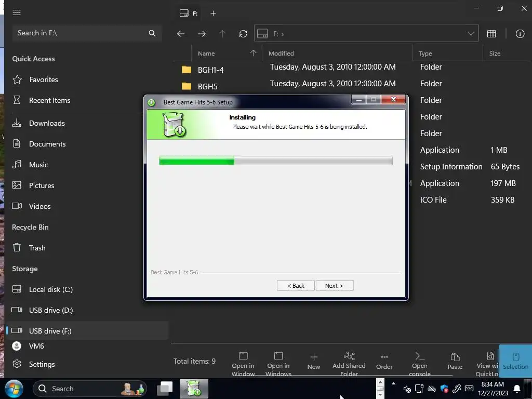Show details with the info icon
532x399 pixels.
(520, 34)
